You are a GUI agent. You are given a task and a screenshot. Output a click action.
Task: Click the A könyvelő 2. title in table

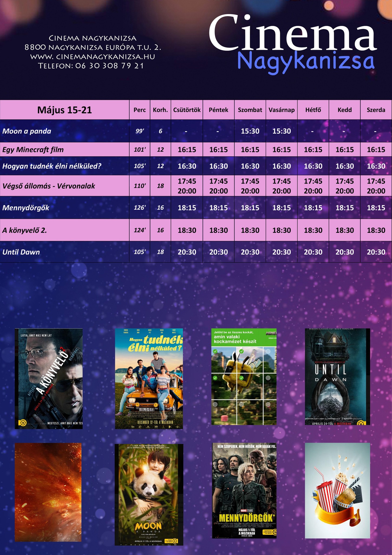25,230
